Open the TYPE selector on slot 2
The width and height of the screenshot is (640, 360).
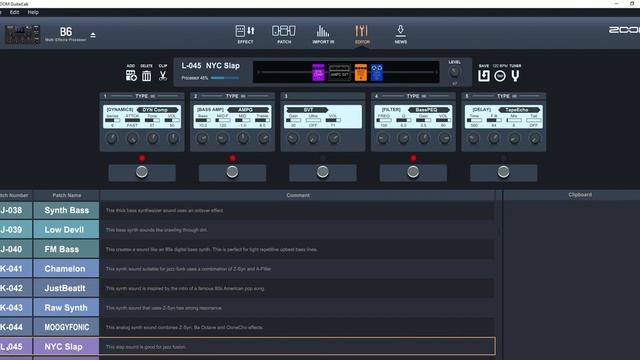(x=236, y=96)
